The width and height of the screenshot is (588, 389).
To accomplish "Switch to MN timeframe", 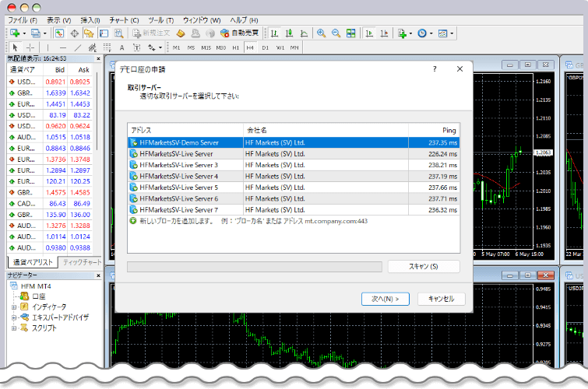I will (294, 47).
